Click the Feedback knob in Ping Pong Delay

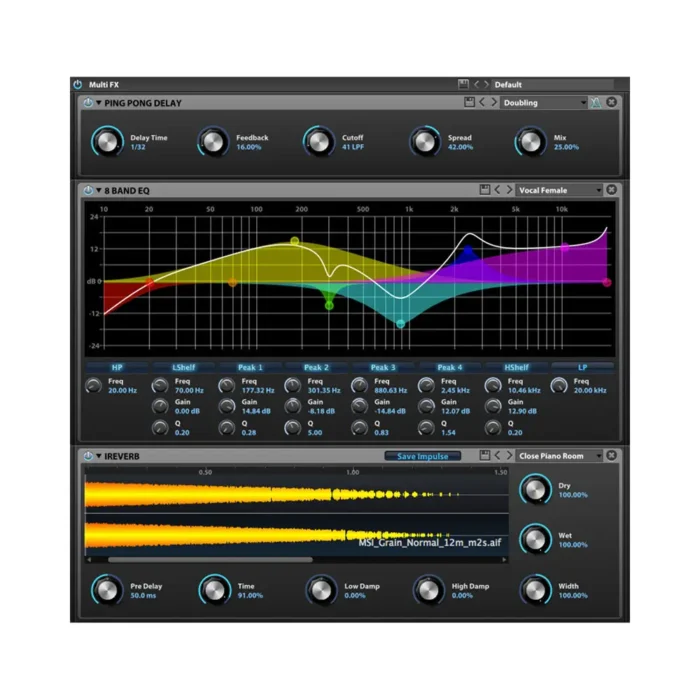point(212,142)
